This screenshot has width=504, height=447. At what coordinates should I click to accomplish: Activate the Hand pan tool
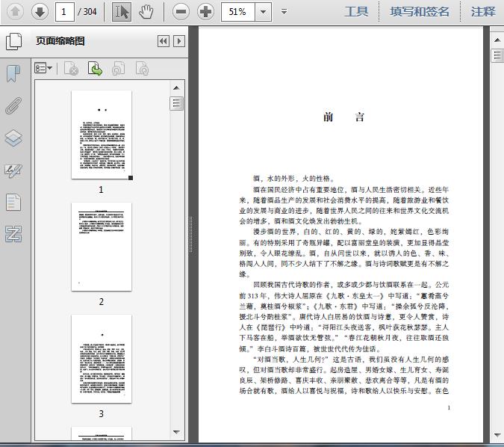point(146,11)
